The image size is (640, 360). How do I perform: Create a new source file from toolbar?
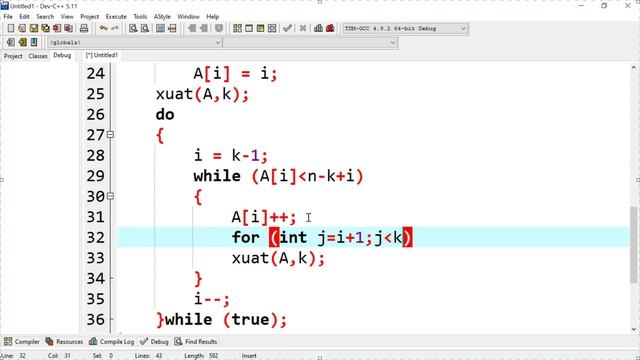click(x=11, y=28)
